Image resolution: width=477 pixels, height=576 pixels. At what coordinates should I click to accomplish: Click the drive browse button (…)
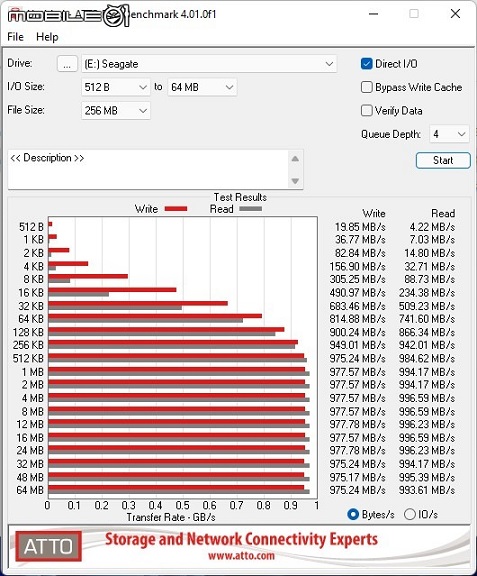coord(67,64)
